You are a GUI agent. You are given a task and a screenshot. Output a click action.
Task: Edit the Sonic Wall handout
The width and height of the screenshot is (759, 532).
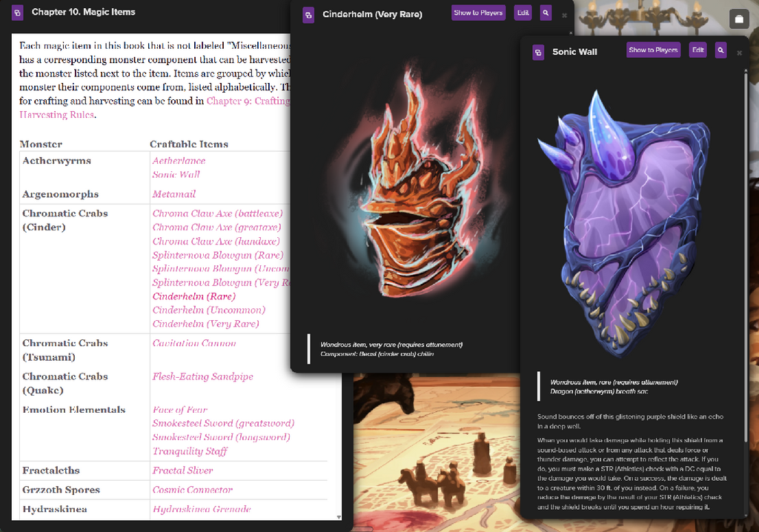click(698, 50)
